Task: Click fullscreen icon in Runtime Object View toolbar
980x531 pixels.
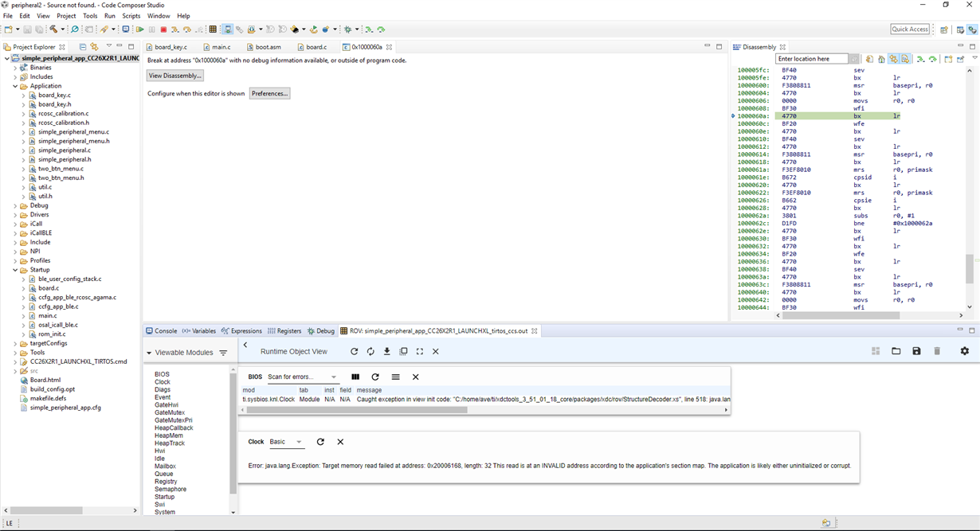Action: click(420, 351)
